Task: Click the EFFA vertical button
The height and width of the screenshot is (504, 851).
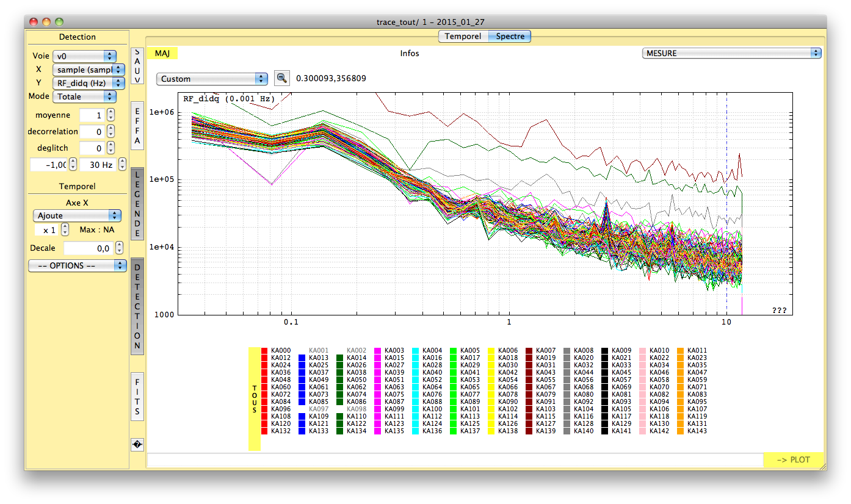Action: click(137, 126)
